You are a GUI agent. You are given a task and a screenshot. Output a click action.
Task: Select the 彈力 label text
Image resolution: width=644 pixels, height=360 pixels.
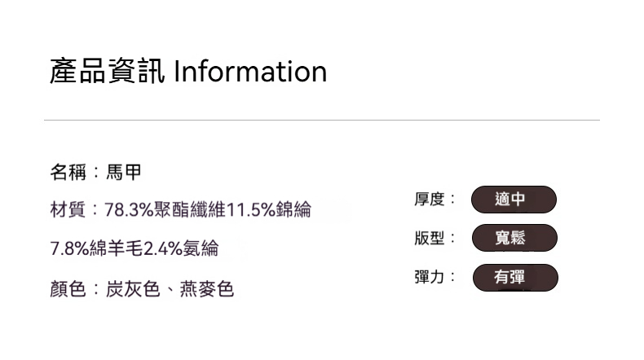(429, 277)
